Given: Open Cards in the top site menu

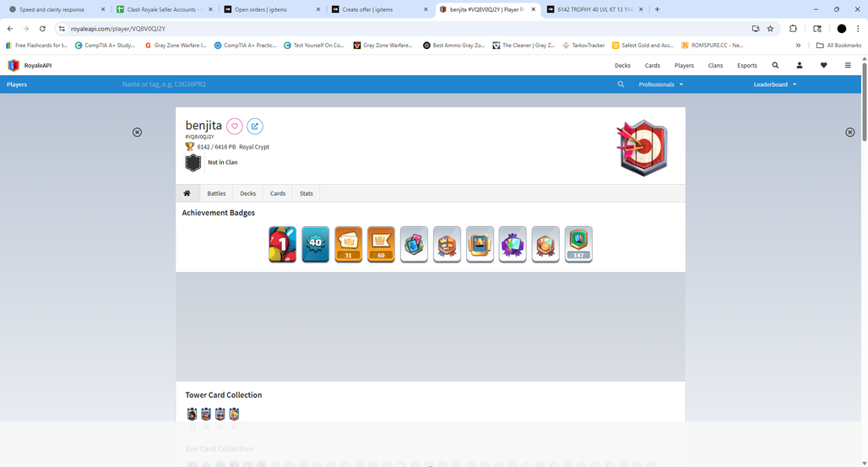Looking at the screenshot, I should point(652,65).
